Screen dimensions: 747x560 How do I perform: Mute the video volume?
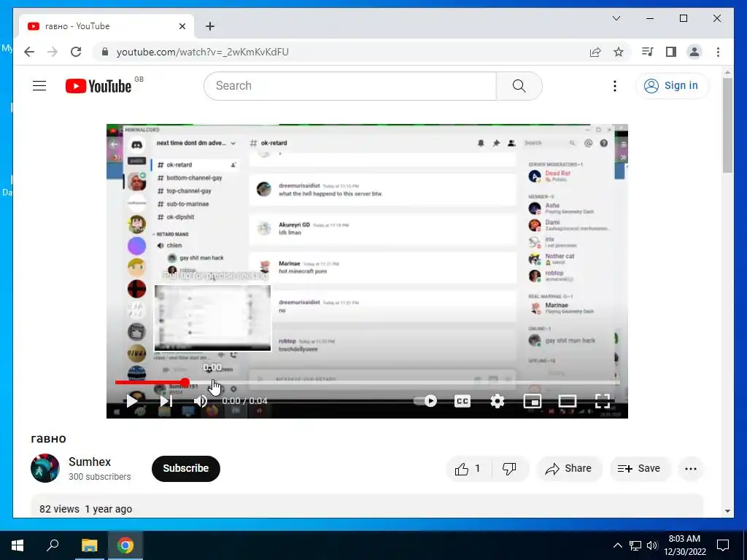coord(201,401)
